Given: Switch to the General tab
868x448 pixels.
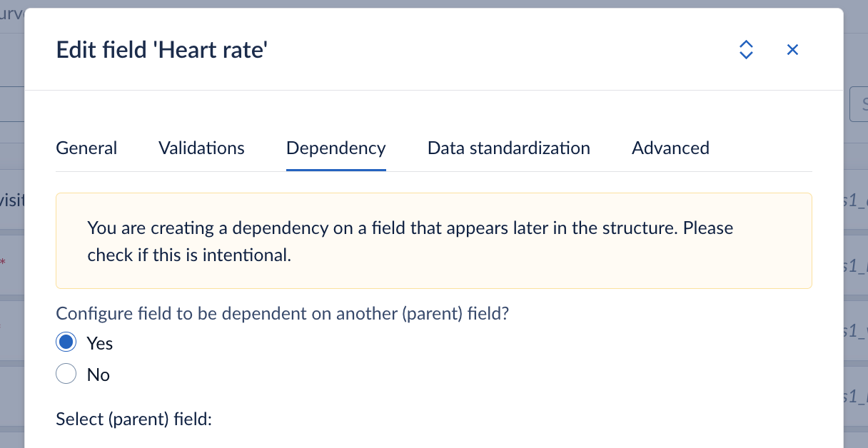Looking at the screenshot, I should (86, 148).
